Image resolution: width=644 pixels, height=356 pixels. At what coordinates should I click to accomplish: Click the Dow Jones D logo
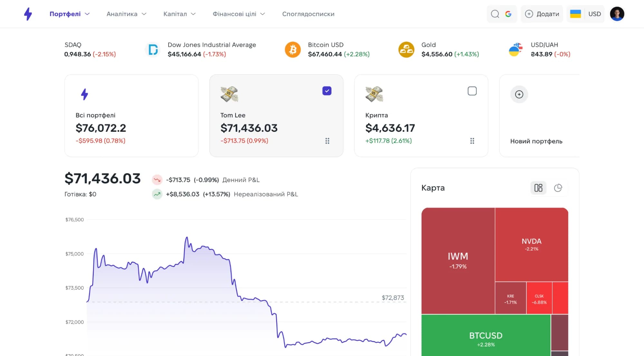tap(153, 50)
